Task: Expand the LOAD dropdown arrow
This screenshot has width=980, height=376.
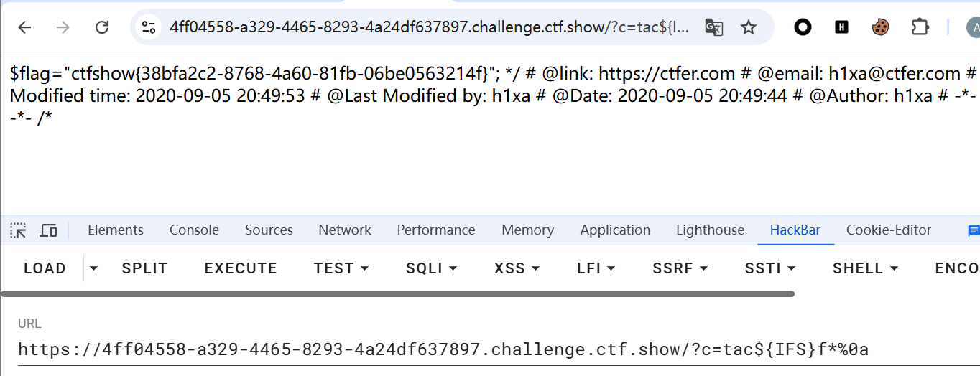Action: [x=93, y=268]
